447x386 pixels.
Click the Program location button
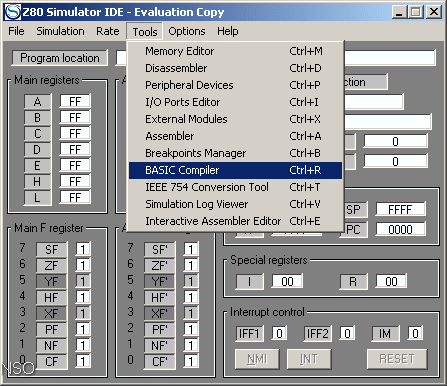pos(60,58)
